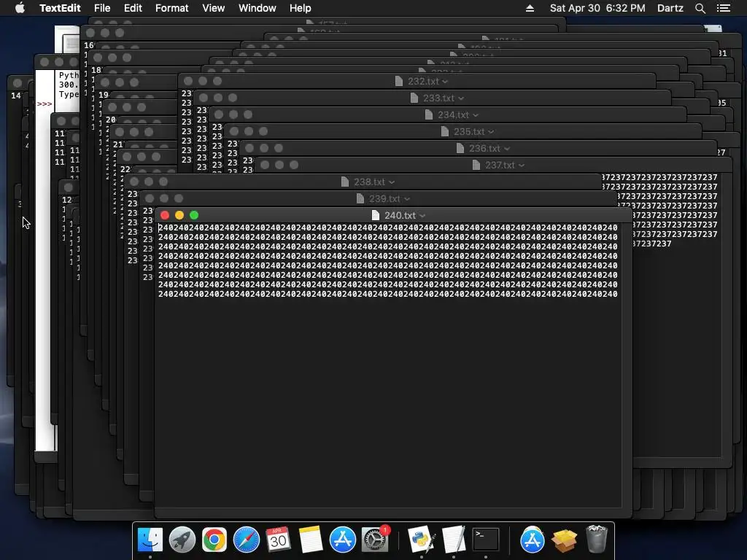Expand the 232.txt title dropdown chevron
Screen dimensions: 747x560
(445, 82)
